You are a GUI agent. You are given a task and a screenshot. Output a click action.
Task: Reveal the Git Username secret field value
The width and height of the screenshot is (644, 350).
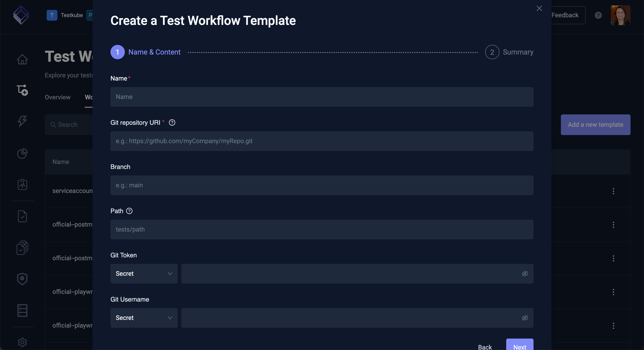525,318
